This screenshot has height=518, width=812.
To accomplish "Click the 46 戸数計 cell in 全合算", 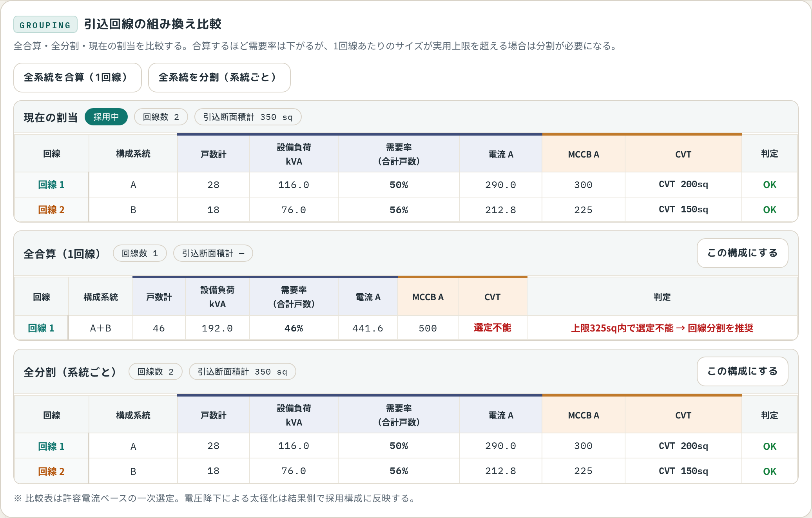I will 159,328.
